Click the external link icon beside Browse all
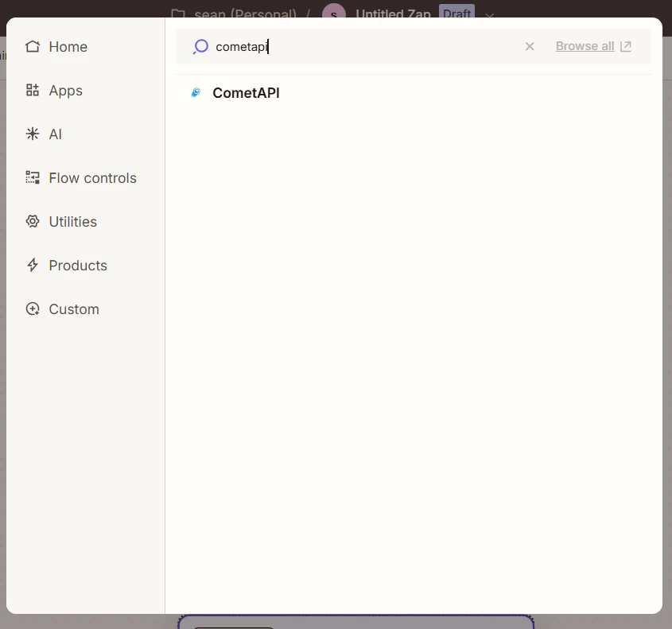The image size is (672, 629). [x=626, y=46]
